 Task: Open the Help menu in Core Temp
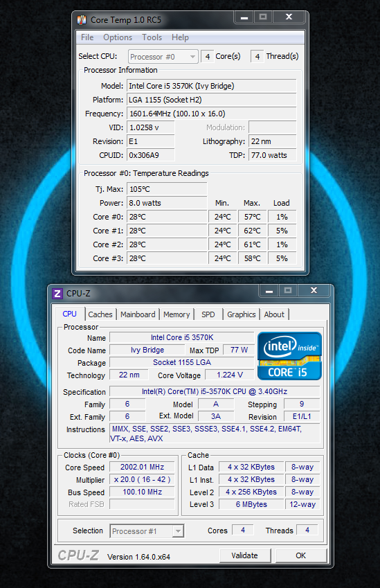coord(180,37)
